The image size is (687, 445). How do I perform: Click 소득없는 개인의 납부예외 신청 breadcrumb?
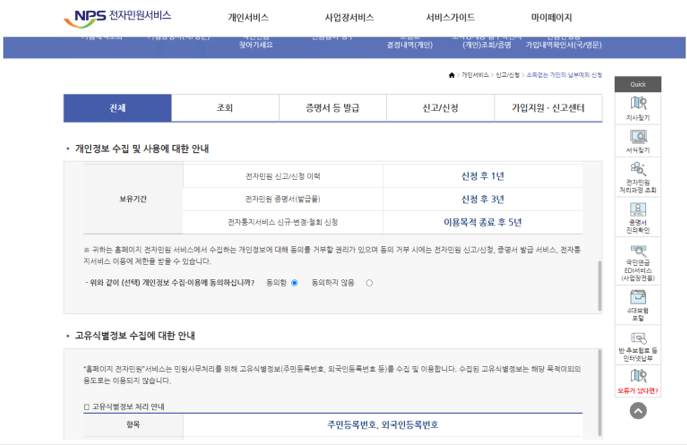tap(564, 75)
